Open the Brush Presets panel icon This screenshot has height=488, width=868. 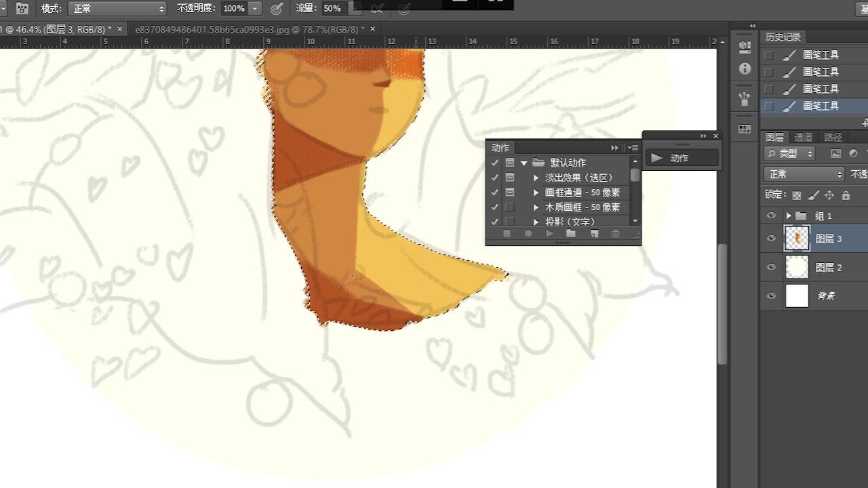point(745,98)
